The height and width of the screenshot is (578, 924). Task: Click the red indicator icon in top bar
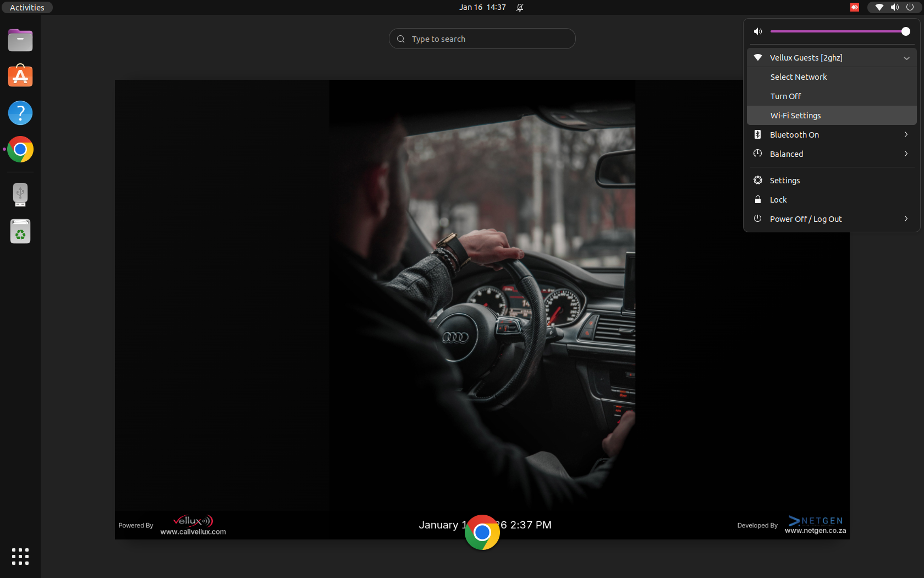[x=855, y=7]
